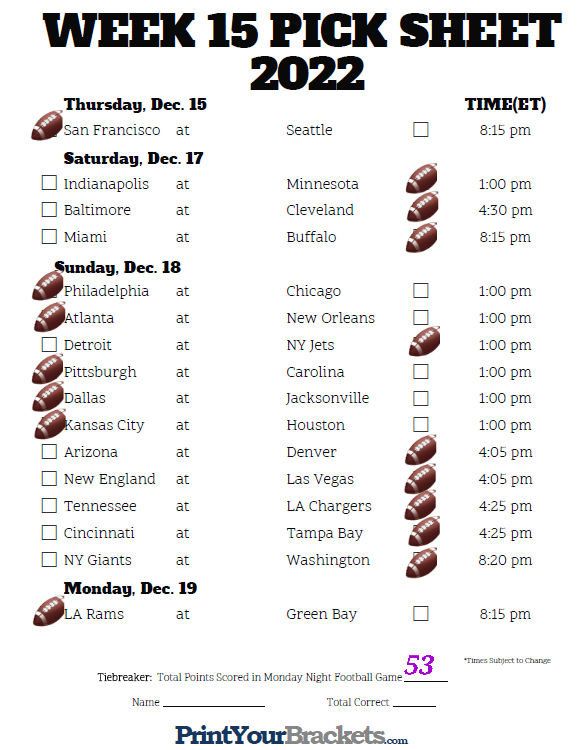
Task: Click the football icon beside Minnesota
Action: (x=422, y=178)
